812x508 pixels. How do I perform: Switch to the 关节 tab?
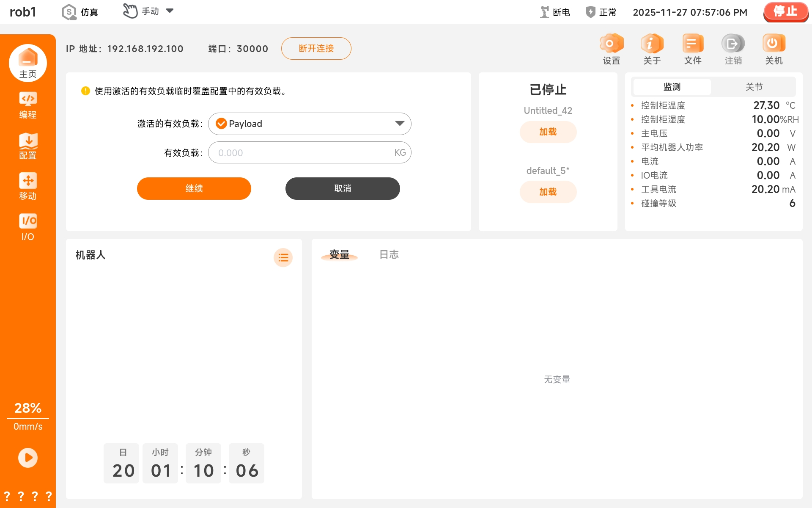pos(754,87)
